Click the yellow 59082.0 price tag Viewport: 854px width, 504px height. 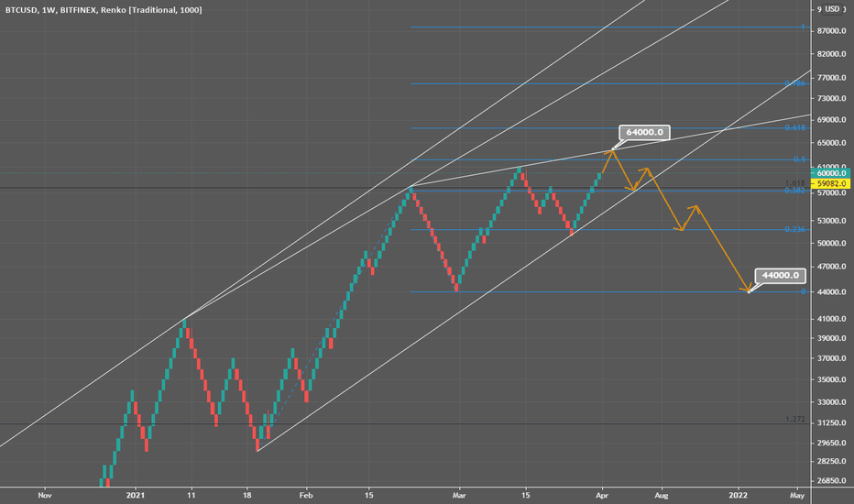point(832,183)
